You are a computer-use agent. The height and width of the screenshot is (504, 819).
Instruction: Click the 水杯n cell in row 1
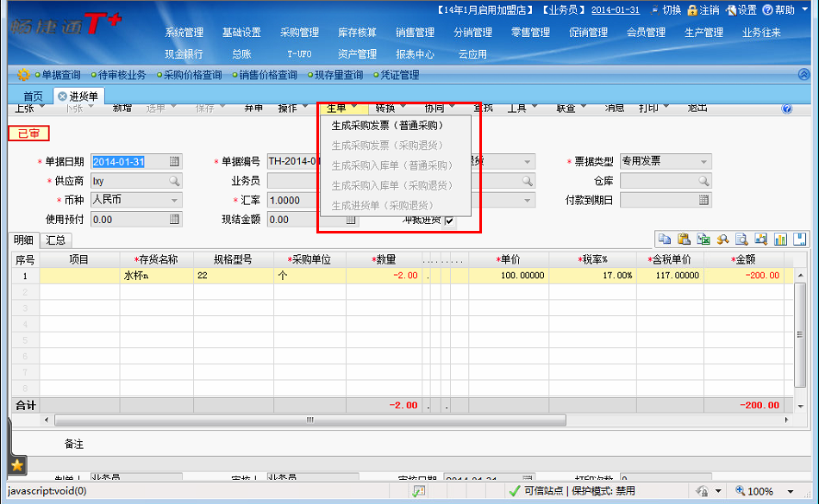[157, 276]
